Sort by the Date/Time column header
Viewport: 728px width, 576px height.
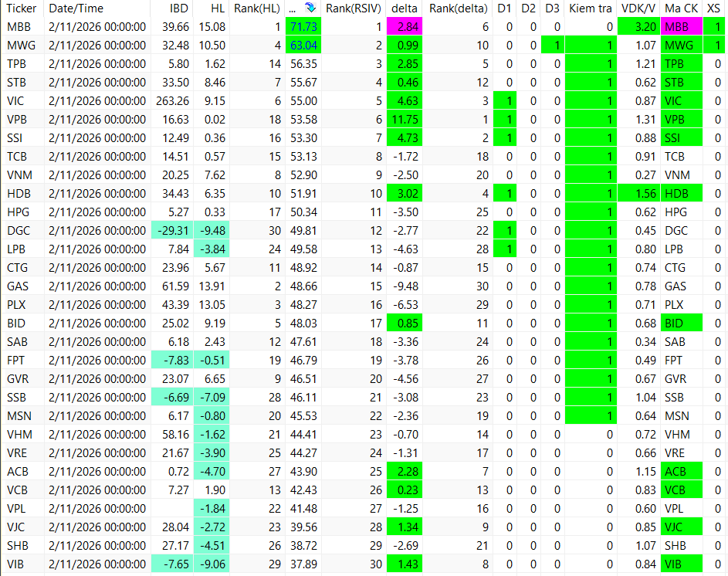[76, 8]
